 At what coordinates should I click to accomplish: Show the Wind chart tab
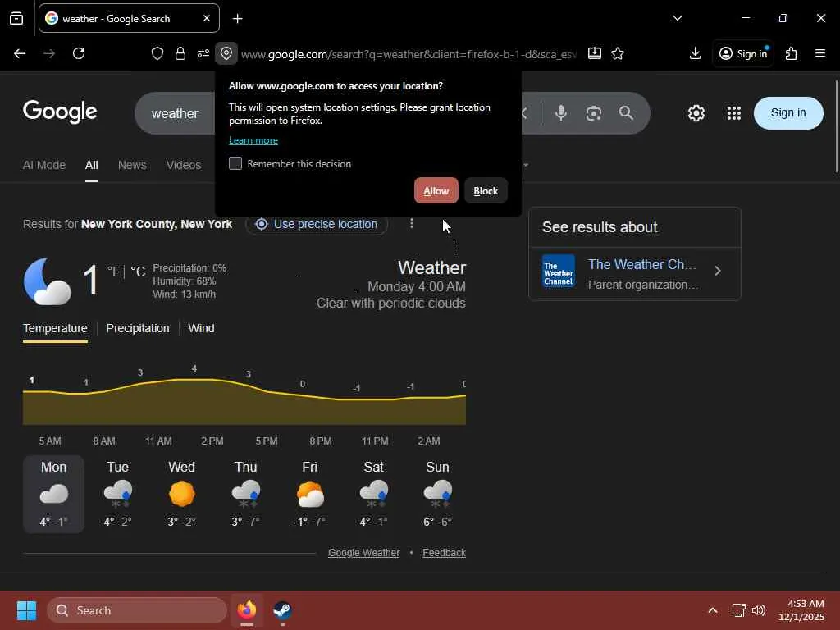tap(202, 328)
